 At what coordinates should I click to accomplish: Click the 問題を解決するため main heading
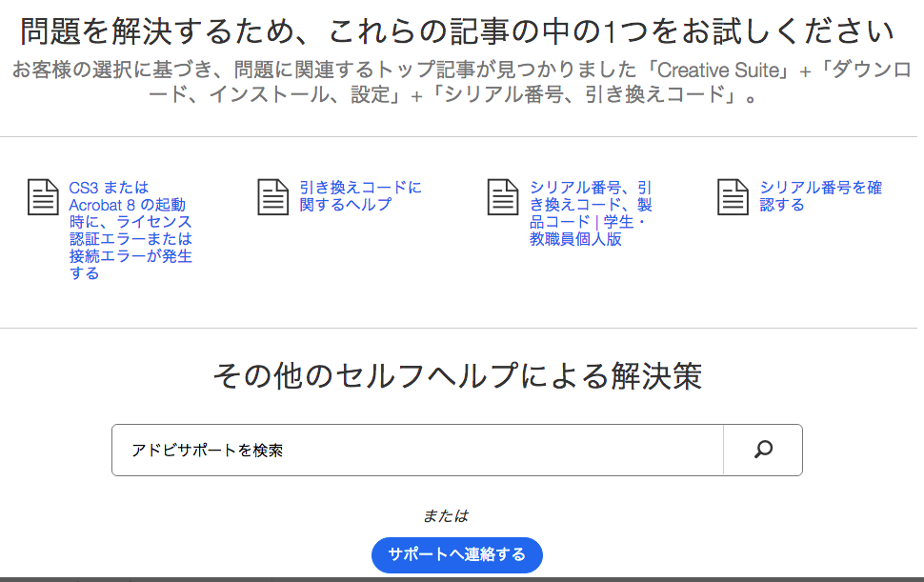pos(457,31)
